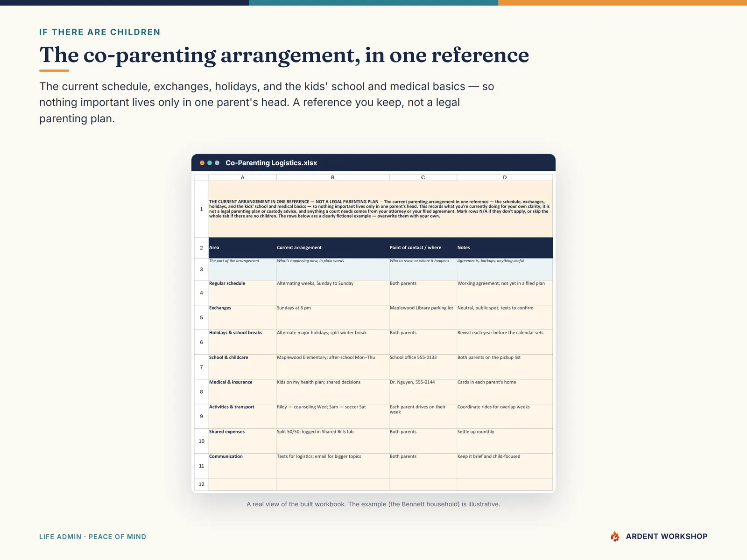Select the 'Regular schedule' cell
The width and height of the screenshot is (747, 560).
pyautogui.click(x=242, y=293)
